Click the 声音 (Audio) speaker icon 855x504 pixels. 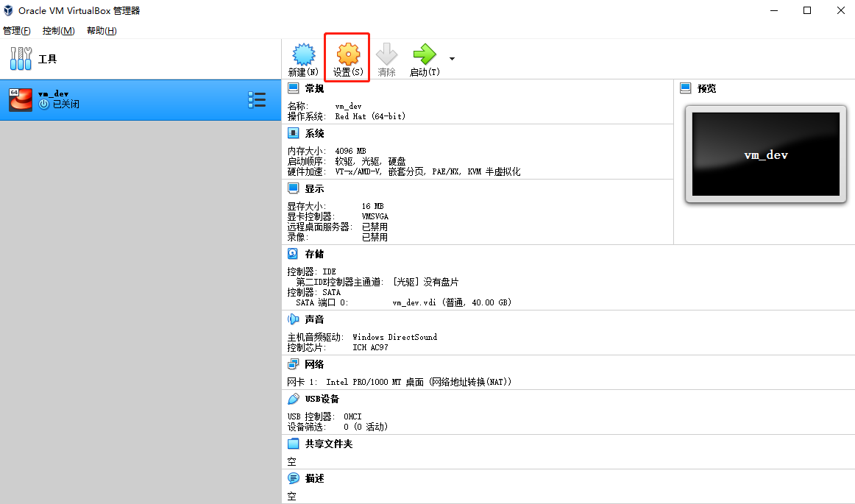click(x=294, y=319)
